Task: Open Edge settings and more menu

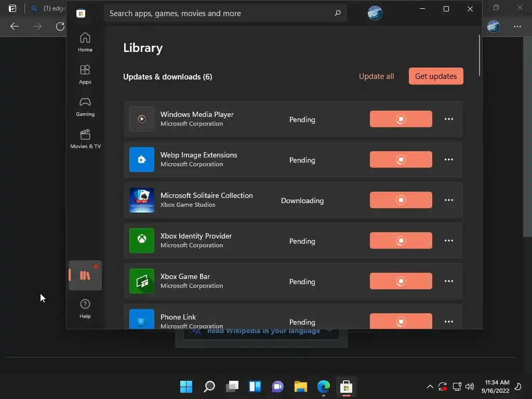Action: click(x=517, y=26)
